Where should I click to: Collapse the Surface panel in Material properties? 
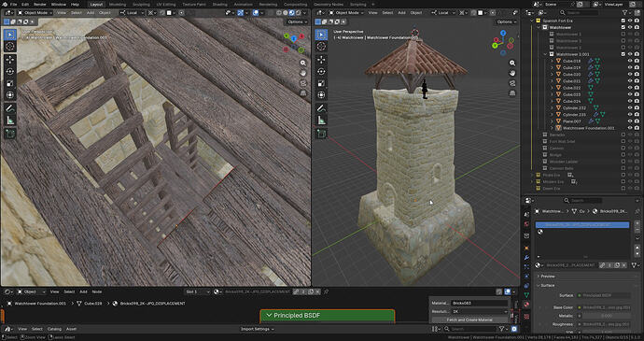548,286
